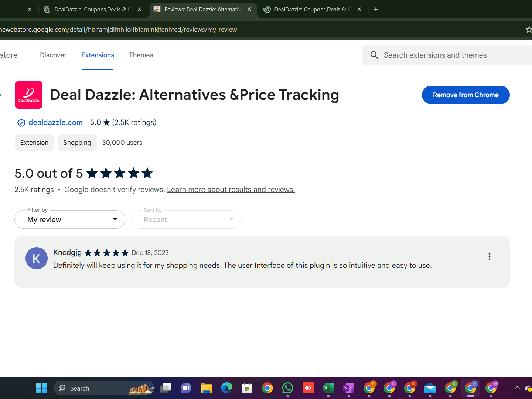Click Remove from Chrome button
The height and width of the screenshot is (399, 532).
[465, 95]
